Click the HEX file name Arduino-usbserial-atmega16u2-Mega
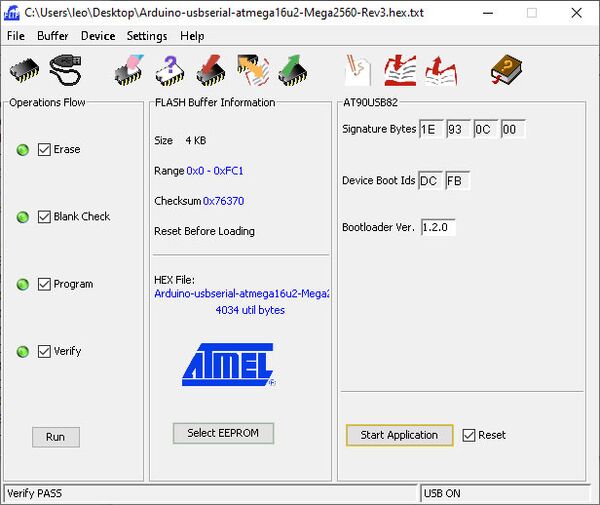Screen dimensions: 600x505 (241, 294)
